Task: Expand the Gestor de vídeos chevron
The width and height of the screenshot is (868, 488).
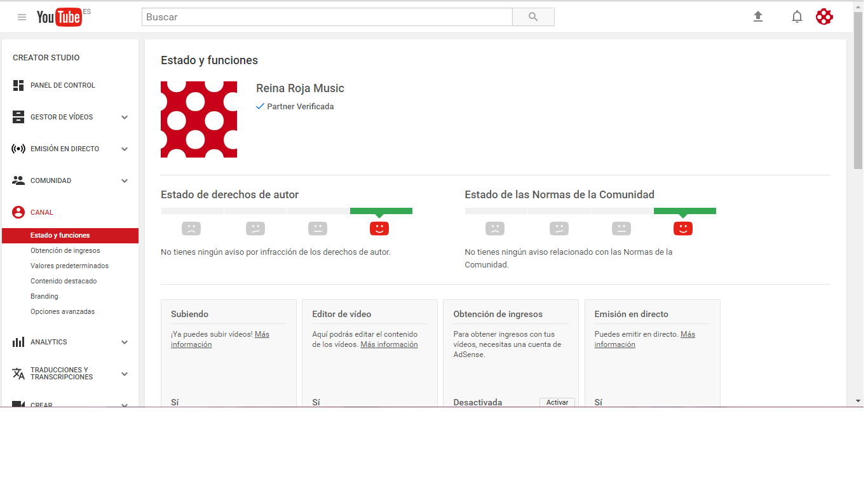Action: click(x=125, y=117)
